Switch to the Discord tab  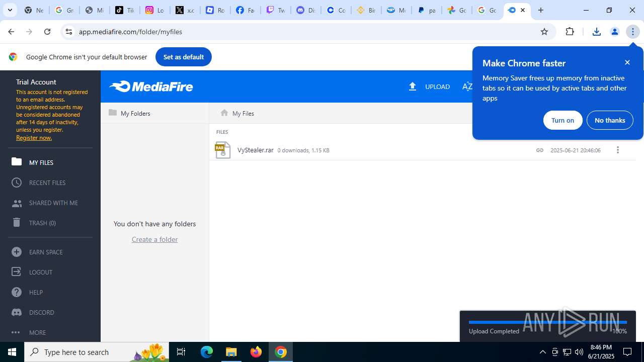coord(305,10)
